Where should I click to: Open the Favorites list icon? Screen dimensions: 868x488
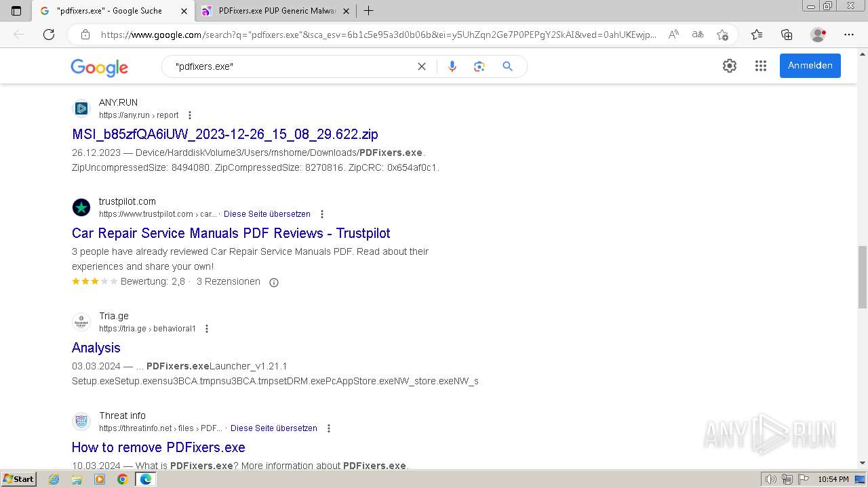[757, 35]
